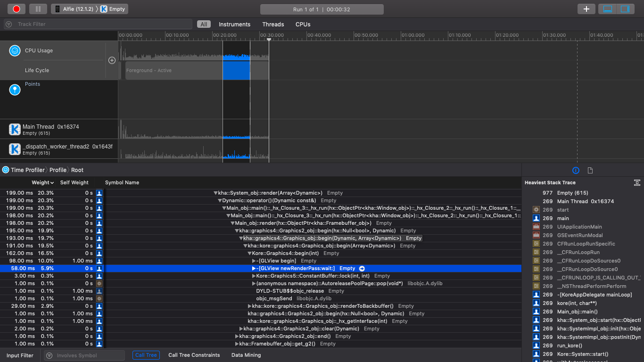Viewport: 644px width, 362px height.
Task: Click the add instrument plus button
Action: (586, 8)
